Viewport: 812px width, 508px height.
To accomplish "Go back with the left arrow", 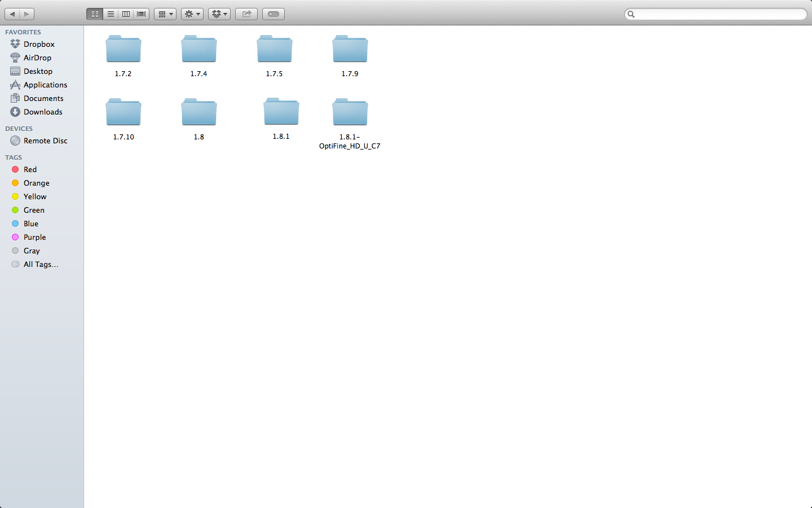I will coord(12,14).
